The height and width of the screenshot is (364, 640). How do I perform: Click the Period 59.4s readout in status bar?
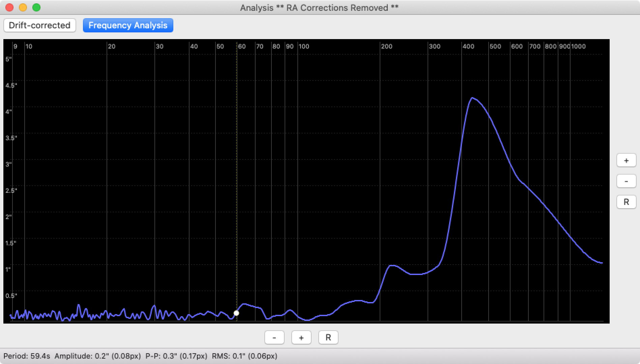pos(27,356)
